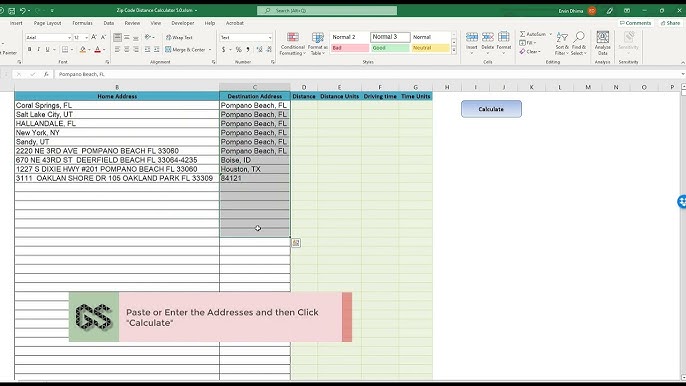
Task: Open the text orientation options
Action: point(149,38)
